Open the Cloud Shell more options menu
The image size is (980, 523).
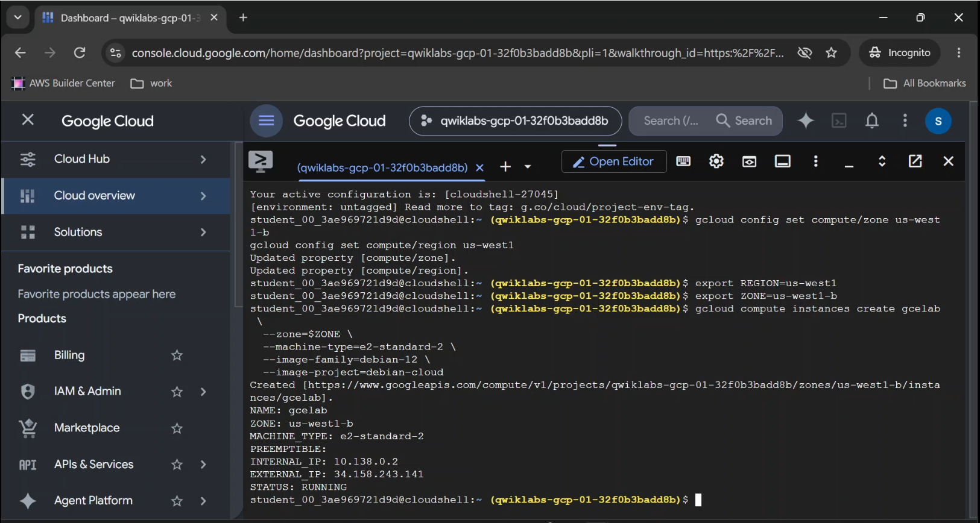[816, 161]
